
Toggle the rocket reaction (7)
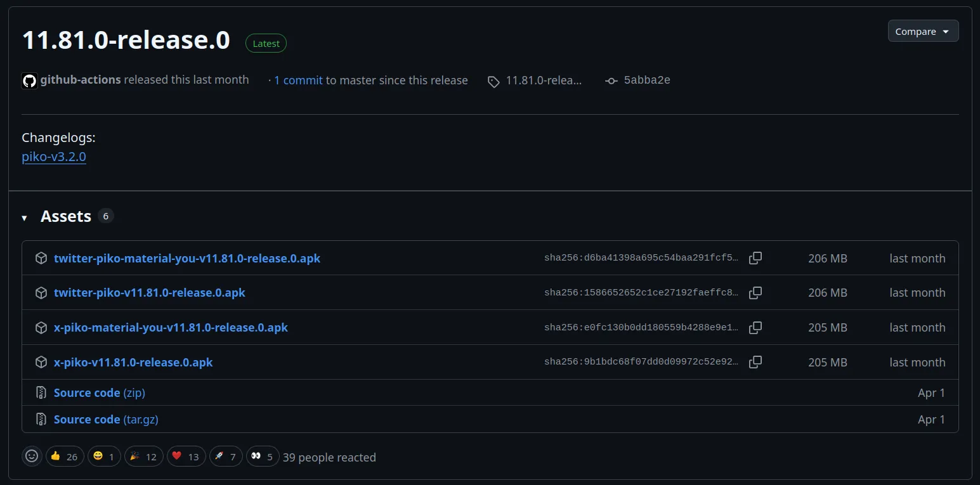click(x=226, y=456)
